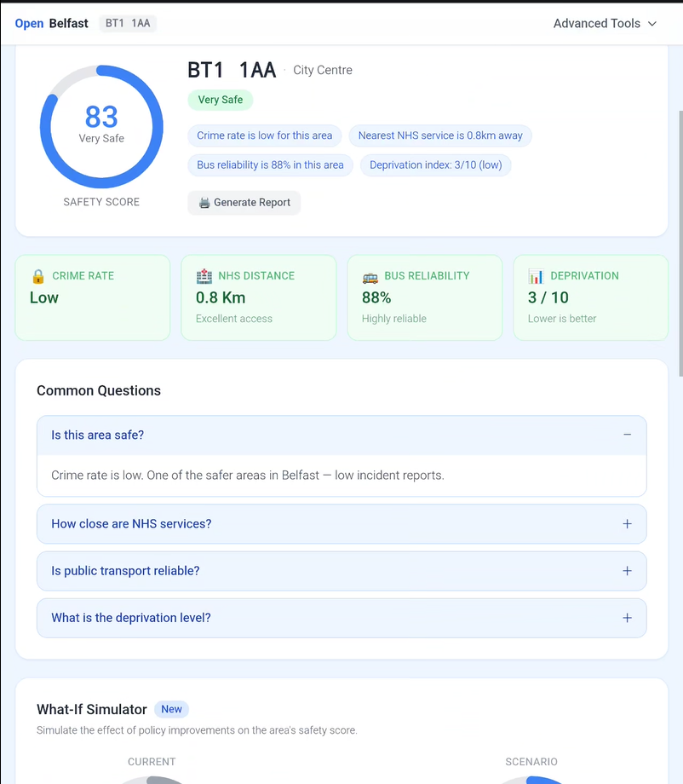Click 'Deprivation index: 3/10 (low)' chip
Screen dimensions: 683x784
(x=436, y=165)
